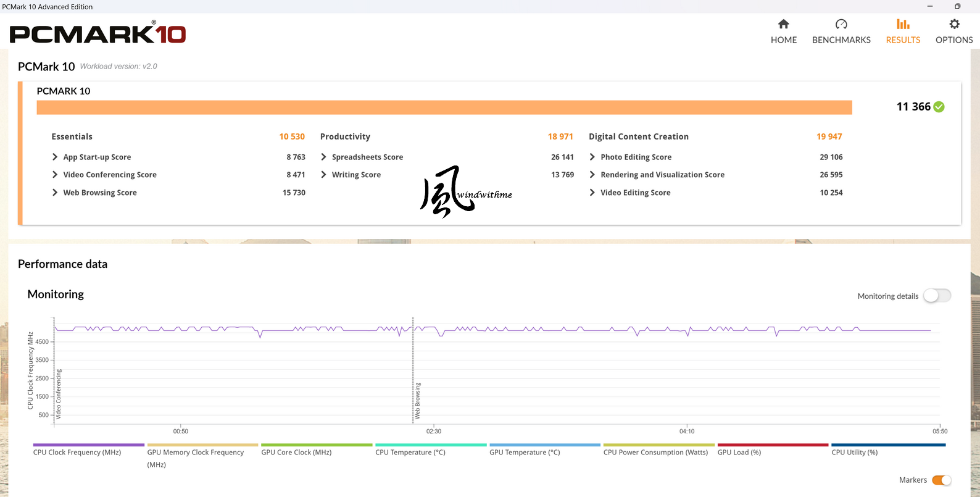
Task: Click the green valid score checkmark
Action: pos(939,107)
